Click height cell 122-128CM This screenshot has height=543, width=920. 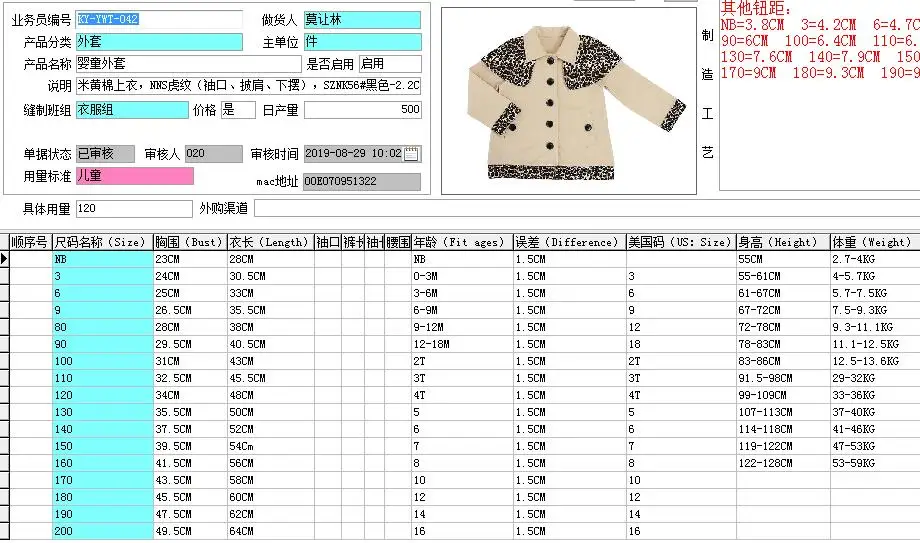783,464
